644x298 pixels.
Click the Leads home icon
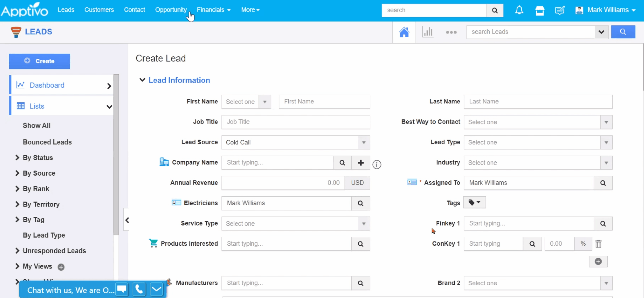tap(404, 32)
